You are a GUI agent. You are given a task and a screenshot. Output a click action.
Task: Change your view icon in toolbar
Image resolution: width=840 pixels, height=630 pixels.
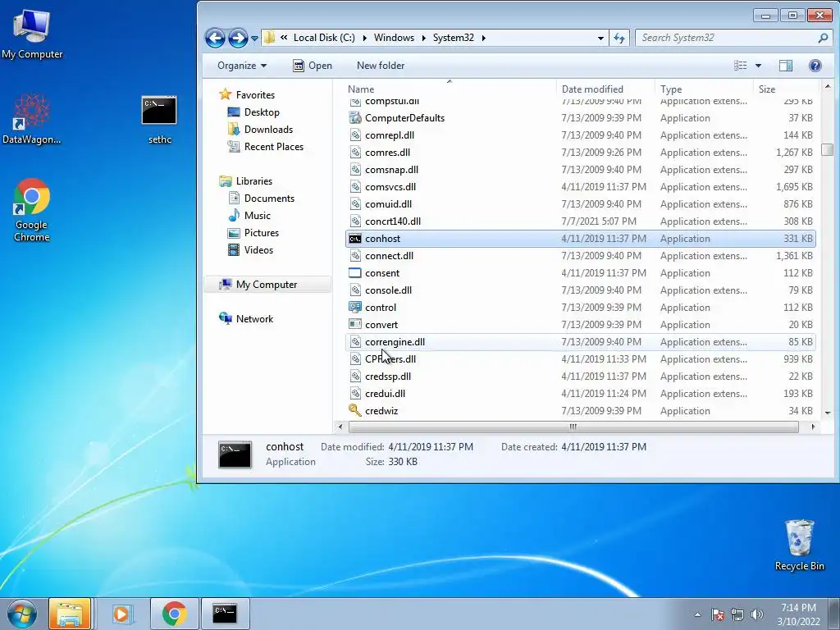pyautogui.click(x=741, y=66)
